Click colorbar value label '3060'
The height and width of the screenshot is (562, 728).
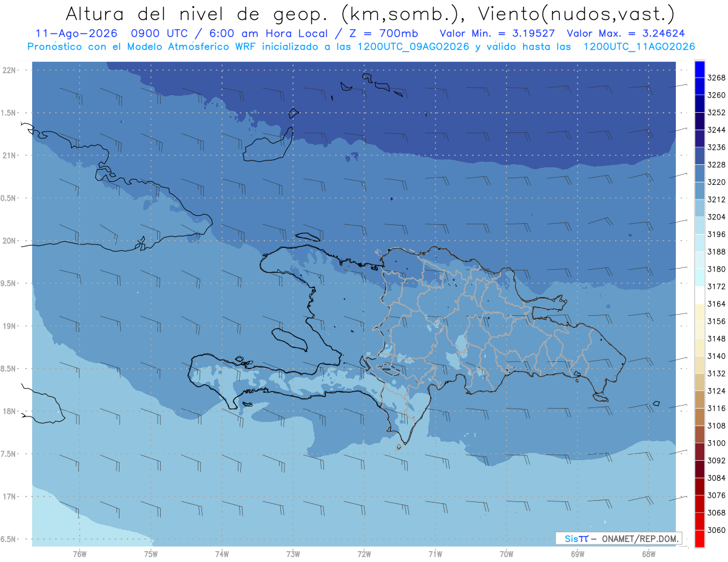(716, 530)
